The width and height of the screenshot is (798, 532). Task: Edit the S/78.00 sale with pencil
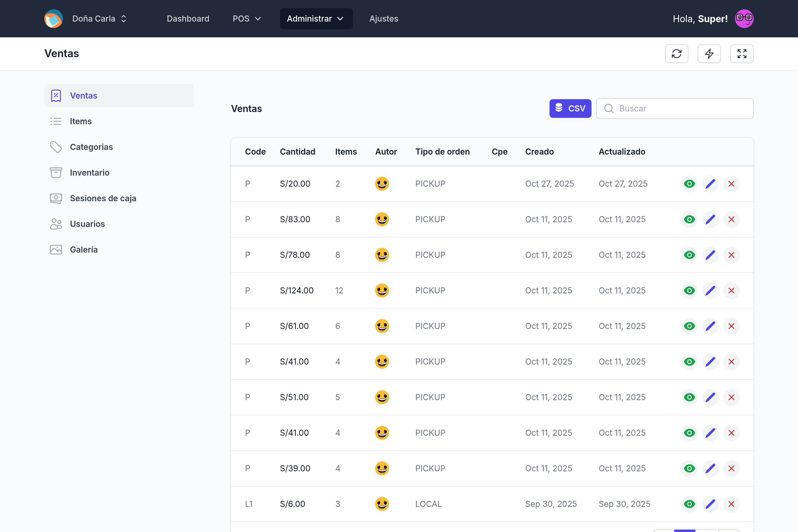(x=710, y=255)
